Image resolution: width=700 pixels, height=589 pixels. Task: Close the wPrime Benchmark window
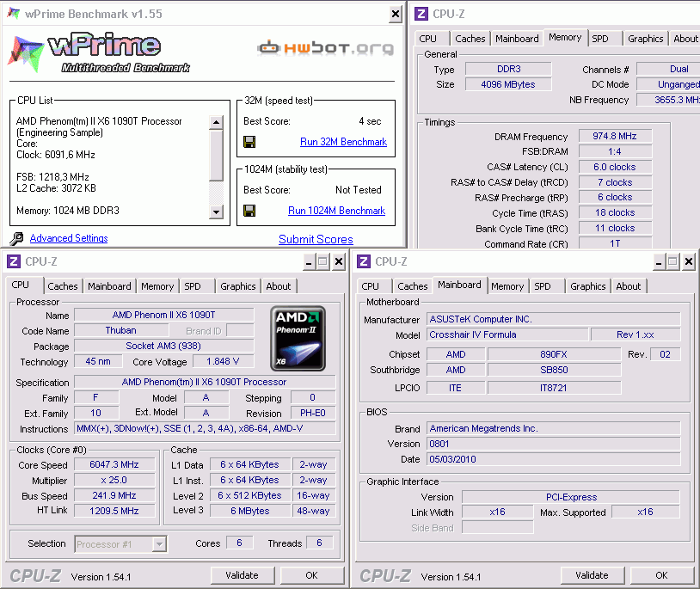pyautogui.click(x=395, y=15)
